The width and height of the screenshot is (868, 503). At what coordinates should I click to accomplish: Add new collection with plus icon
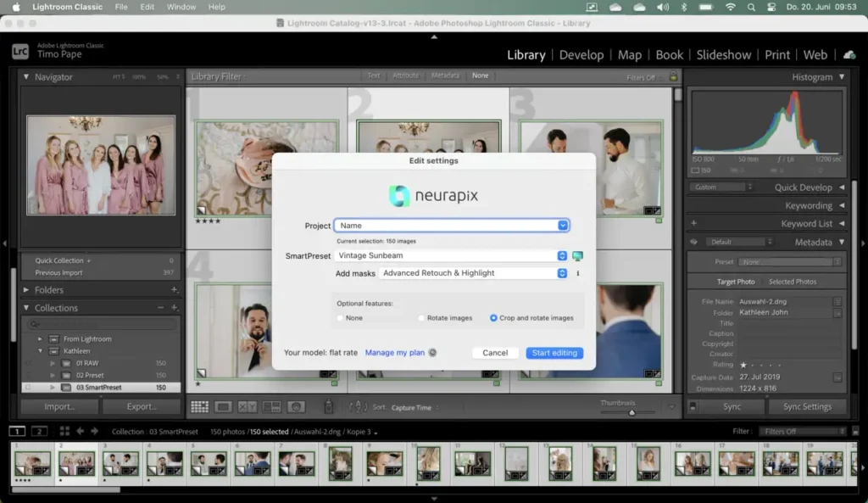pyautogui.click(x=174, y=307)
